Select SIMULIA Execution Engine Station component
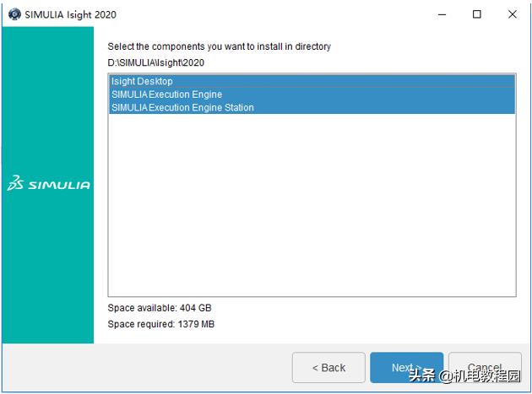The width and height of the screenshot is (532, 394). pyautogui.click(x=312, y=107)
